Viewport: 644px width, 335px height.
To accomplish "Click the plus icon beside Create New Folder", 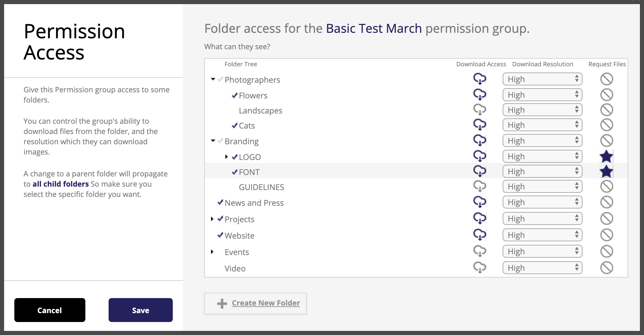I will point(222,304).
